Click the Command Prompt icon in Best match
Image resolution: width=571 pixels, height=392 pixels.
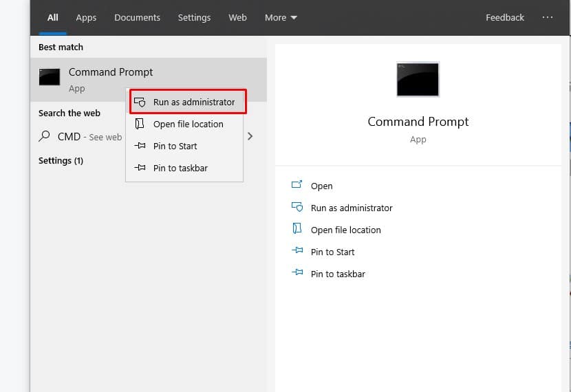pyautogui.click(x=50, y=77)
